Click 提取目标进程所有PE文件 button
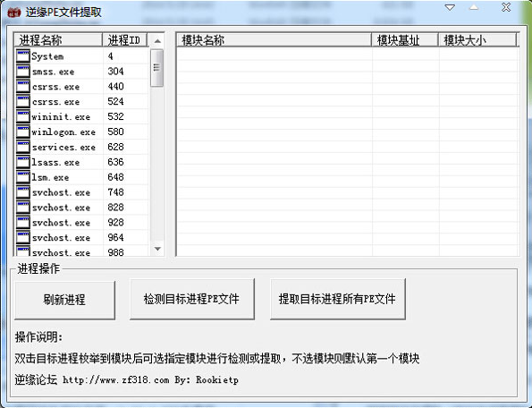This screenshot has width=532, height=408. 338,299
